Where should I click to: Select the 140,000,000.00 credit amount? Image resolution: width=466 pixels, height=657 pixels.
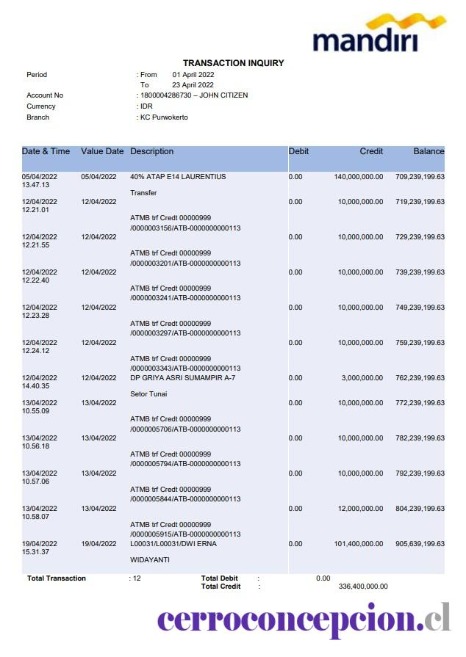coord(358,177)
